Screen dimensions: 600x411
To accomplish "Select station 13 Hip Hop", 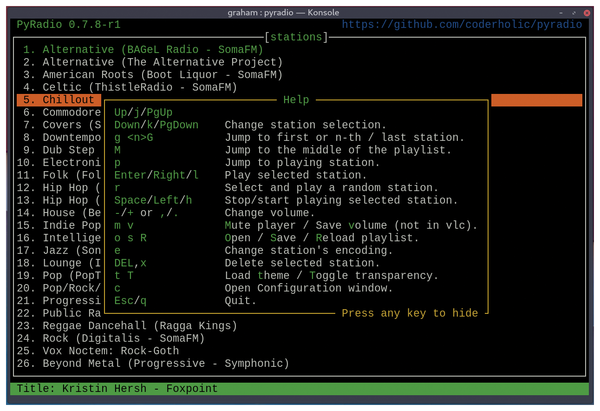I will (59, 201).
